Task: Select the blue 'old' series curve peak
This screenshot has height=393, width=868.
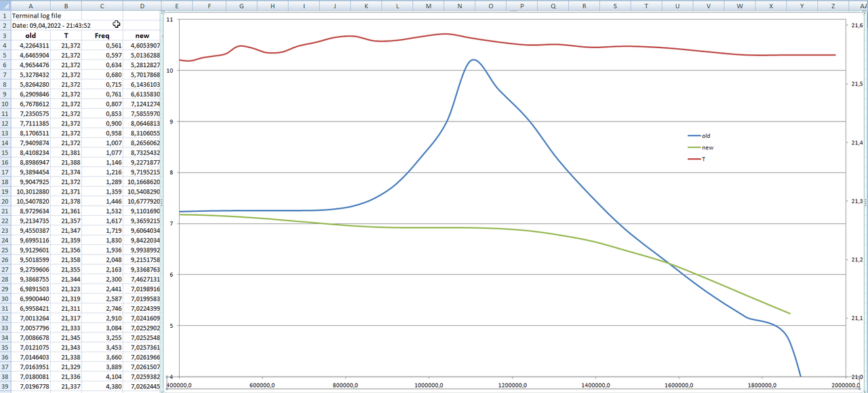Action: tap(473, 60)
